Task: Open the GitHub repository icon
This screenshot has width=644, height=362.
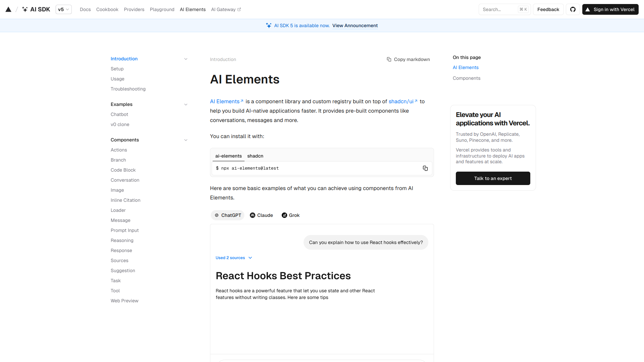Action: coord(573,9)
